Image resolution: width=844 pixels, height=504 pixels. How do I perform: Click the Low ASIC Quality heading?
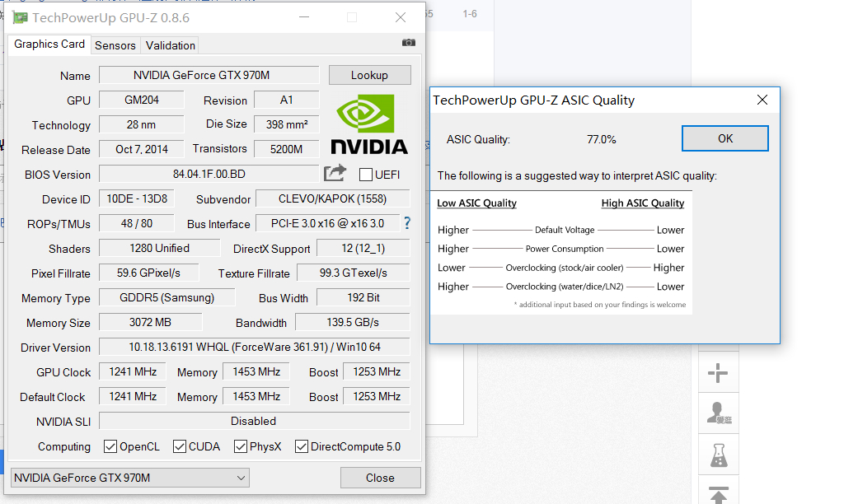pos(476,203)
